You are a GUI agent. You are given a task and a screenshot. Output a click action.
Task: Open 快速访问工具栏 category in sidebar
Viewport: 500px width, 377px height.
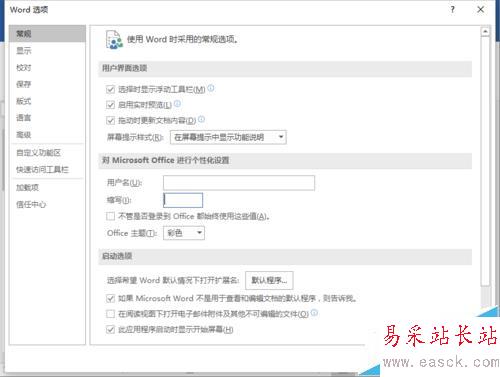(x=47, y=170)
